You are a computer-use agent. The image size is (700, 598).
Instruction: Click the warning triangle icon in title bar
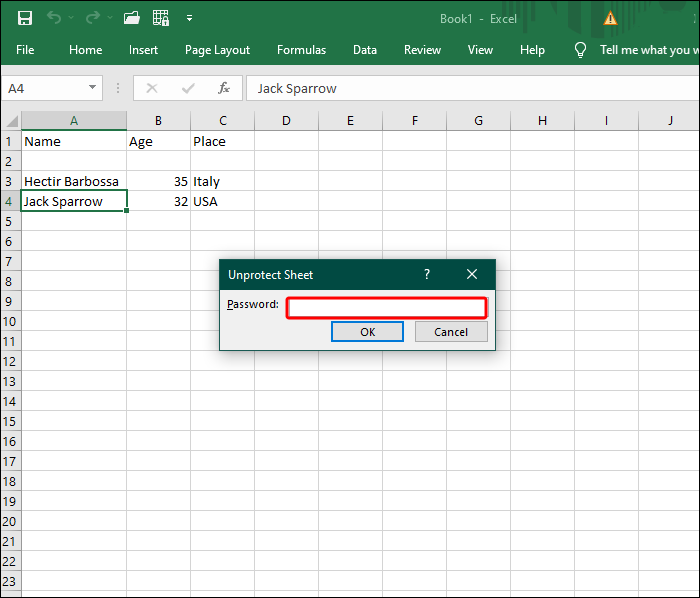[610, 18]
